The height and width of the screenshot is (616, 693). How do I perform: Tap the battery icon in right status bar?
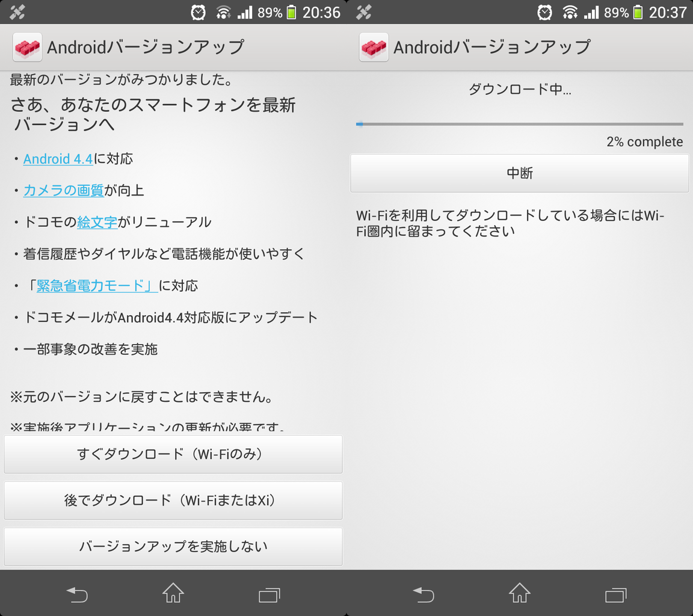pos(638,12)
